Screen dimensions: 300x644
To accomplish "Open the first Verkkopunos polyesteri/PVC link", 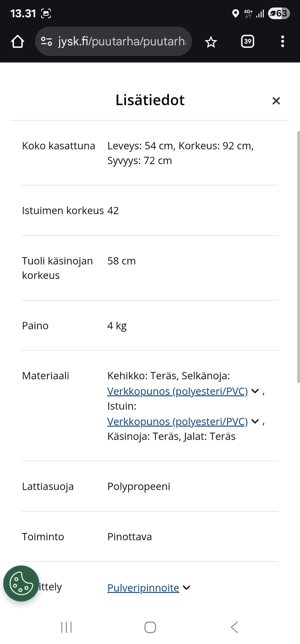I will tap(177, 391).
